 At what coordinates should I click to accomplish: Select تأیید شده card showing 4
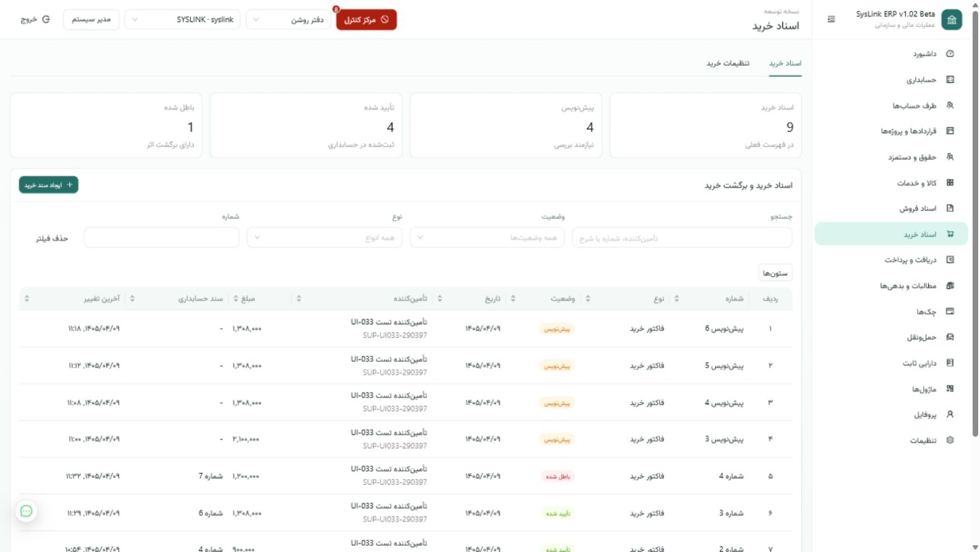[306, 126]
